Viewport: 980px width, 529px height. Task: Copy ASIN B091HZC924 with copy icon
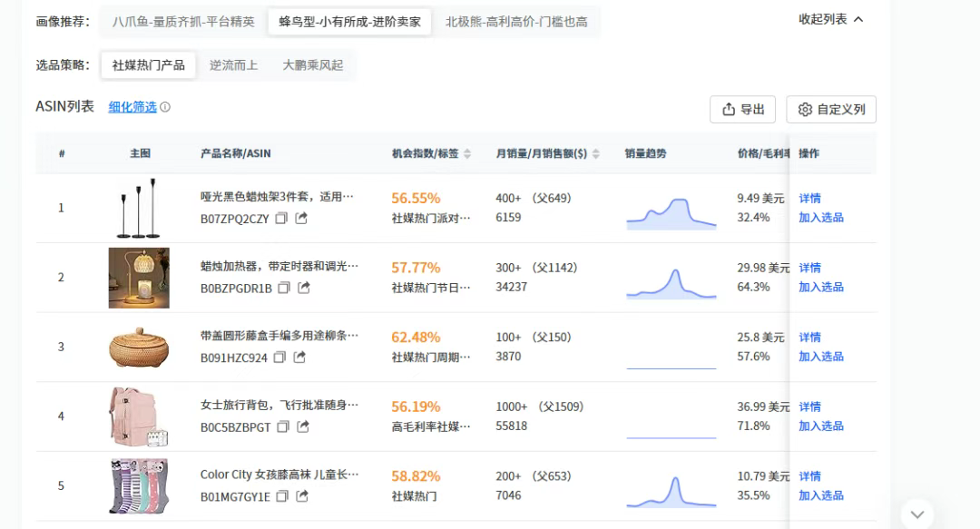pyautogui.click(x=279, y=358)
